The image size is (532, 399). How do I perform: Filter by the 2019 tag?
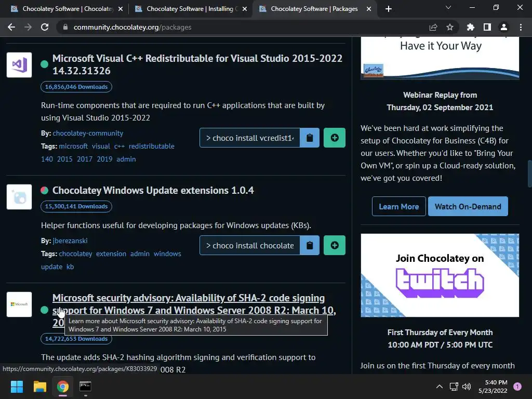pyautogui.click(x=104, y=159)
